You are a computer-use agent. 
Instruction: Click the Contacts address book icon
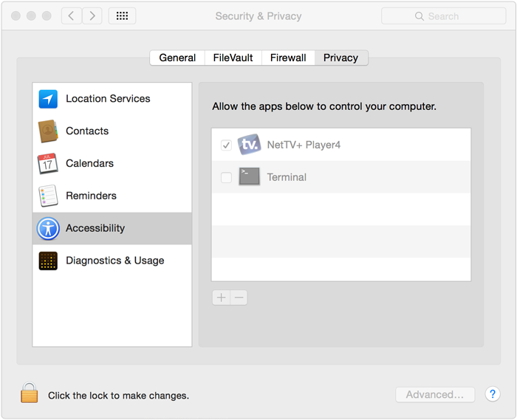click(x=48, y=131)
